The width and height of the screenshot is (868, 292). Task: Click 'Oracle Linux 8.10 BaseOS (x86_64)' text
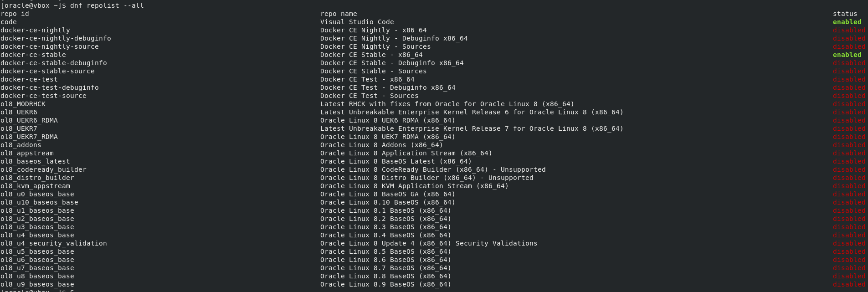(387, 202)
